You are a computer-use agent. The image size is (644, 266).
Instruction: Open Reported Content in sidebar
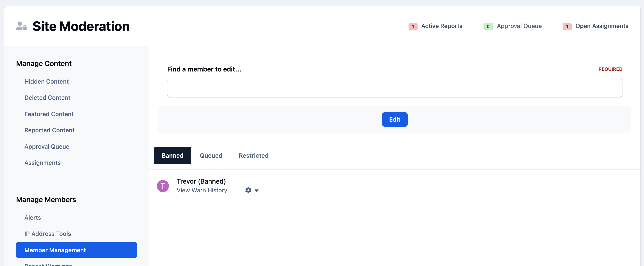pos(49,130)
